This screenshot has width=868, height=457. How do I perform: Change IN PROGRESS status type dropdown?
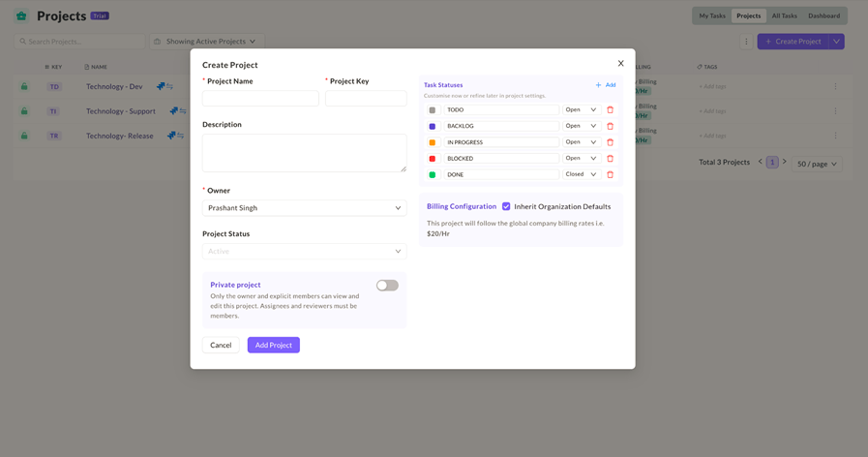point(581,142)
